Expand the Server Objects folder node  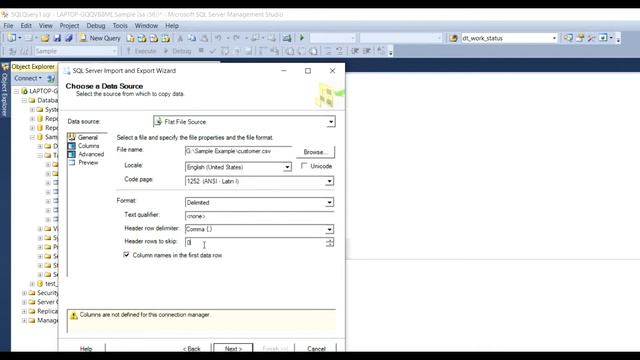(24, 302)
